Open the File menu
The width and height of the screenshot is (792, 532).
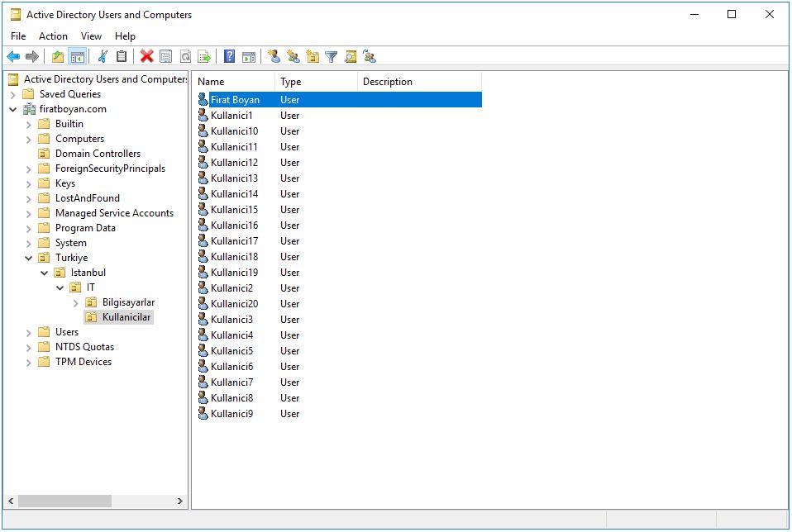click(18, 36)
